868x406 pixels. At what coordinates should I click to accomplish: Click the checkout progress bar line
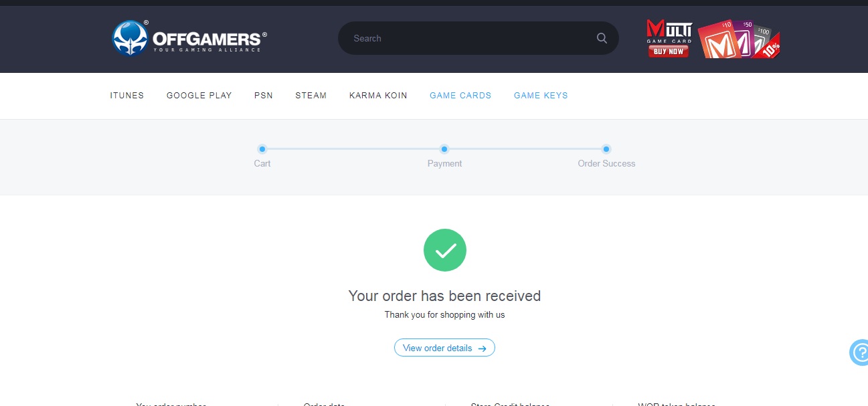pos(355,149)
